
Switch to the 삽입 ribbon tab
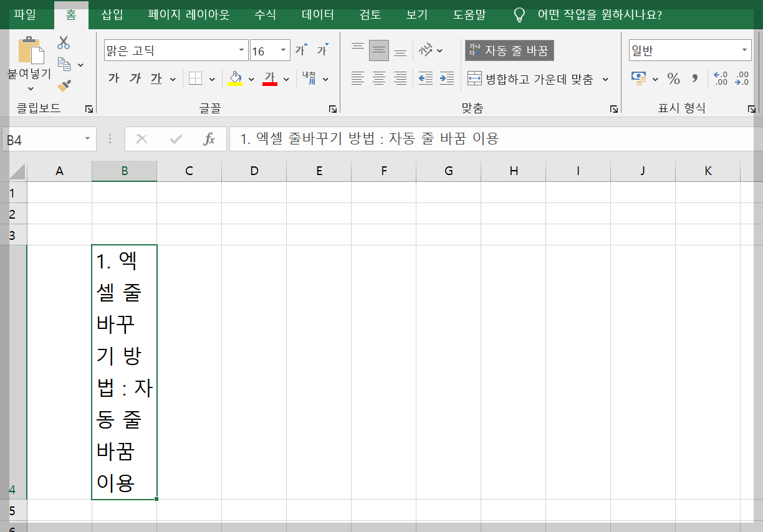pyautogui.click(x=110, y=14)
